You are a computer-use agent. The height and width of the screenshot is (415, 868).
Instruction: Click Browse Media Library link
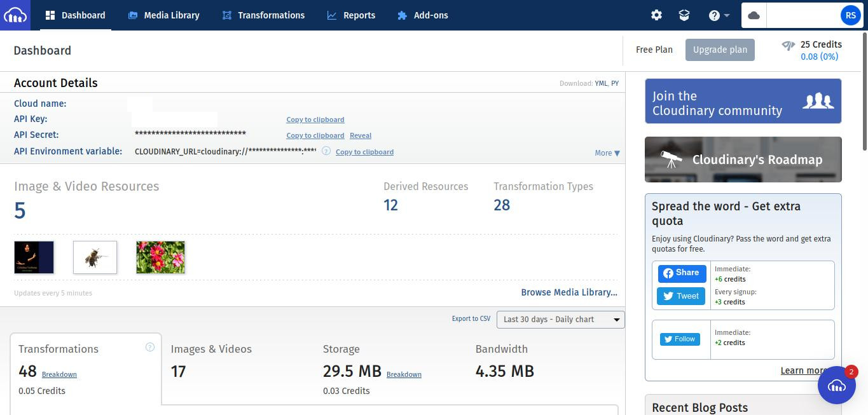tap(569, 292)
